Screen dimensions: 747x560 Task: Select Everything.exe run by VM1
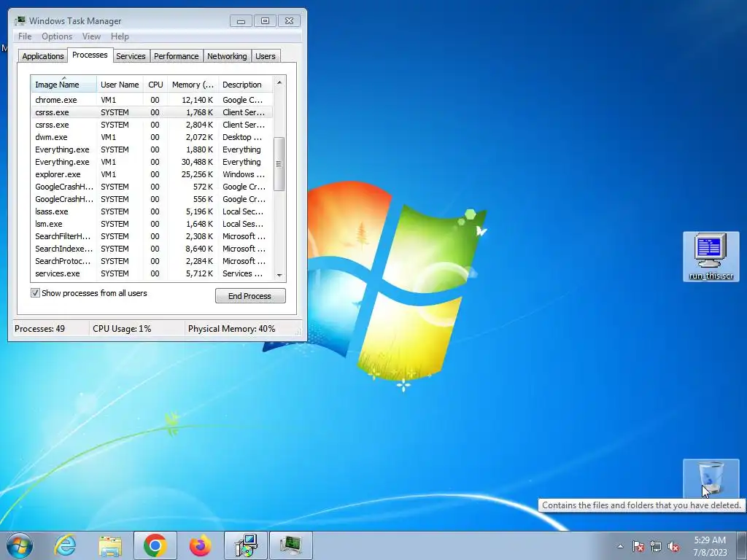click(x=152, y=162)
